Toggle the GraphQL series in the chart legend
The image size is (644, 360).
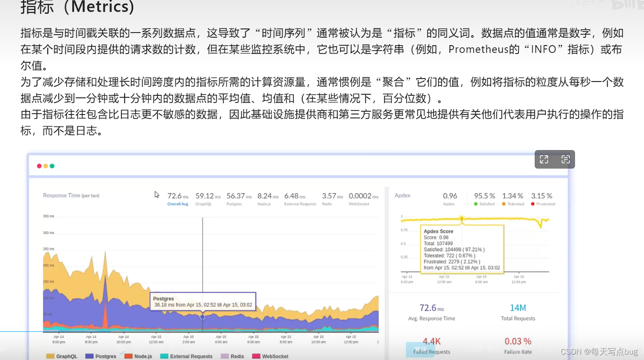63,356
